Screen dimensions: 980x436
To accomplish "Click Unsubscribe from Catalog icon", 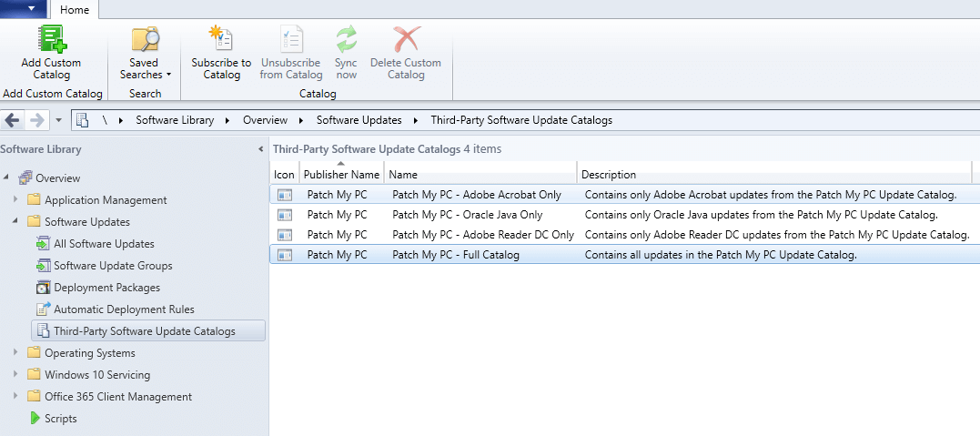I will [291, 40].
